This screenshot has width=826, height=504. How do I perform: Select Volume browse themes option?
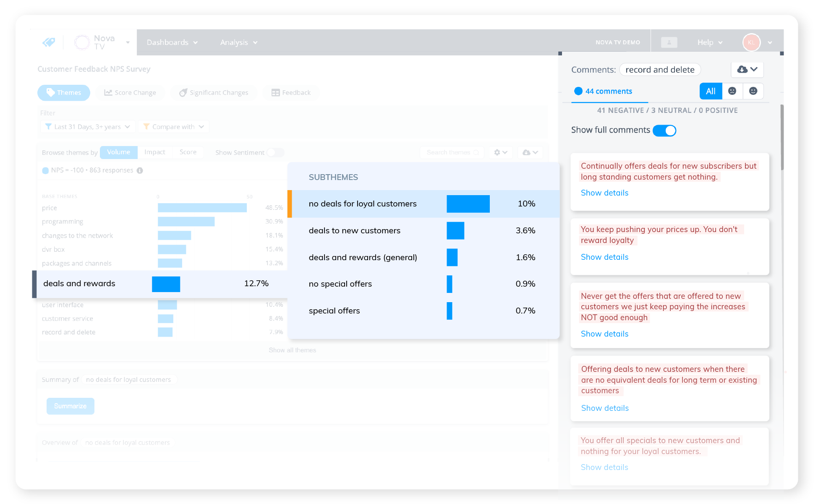tap(118, 153)
